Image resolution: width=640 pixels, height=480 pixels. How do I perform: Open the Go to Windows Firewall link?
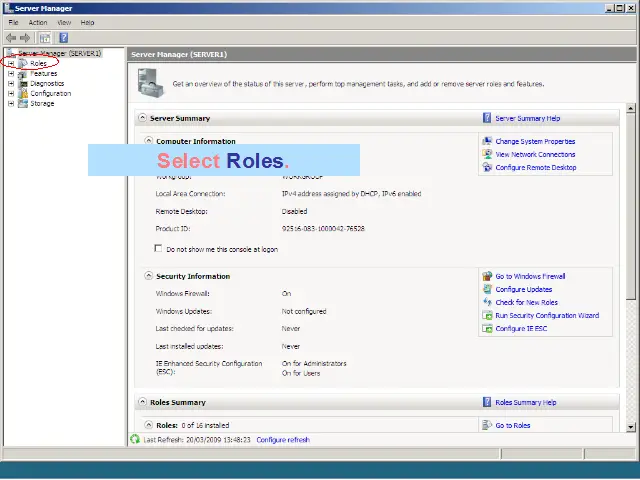(530, 276)
